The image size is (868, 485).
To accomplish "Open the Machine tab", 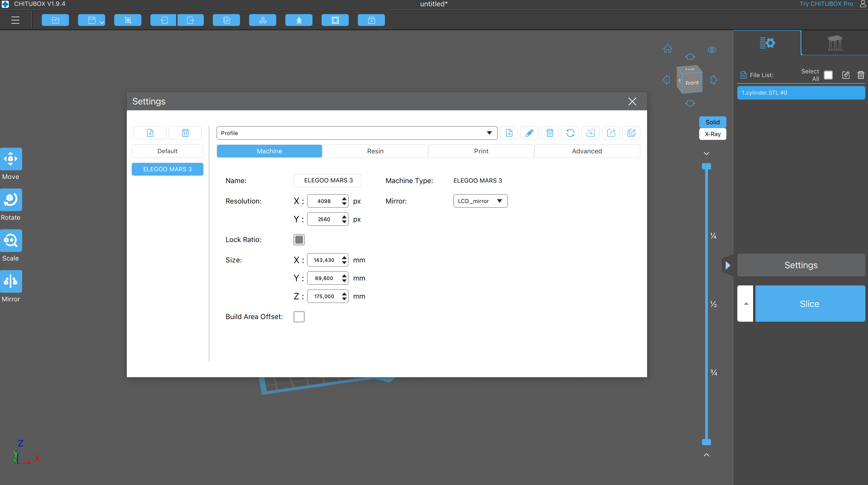I will point(269,151).
